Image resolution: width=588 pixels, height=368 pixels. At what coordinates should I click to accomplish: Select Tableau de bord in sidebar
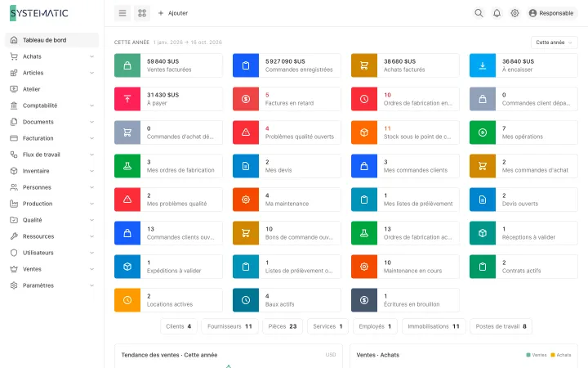51,40
